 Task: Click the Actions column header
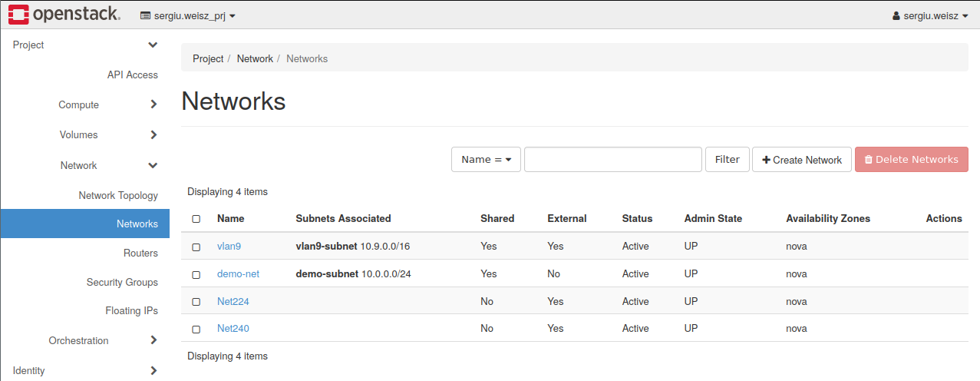tap(944, 218)
